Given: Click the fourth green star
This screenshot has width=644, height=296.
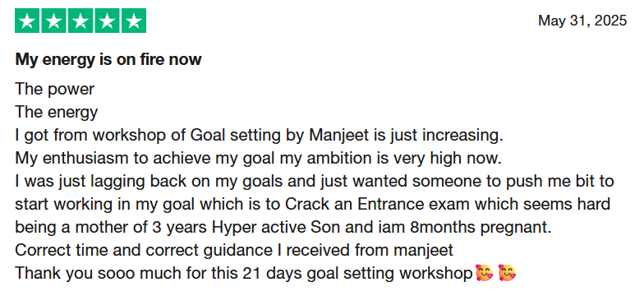Looking at the screenshot, I should click(x=107, y=21).
